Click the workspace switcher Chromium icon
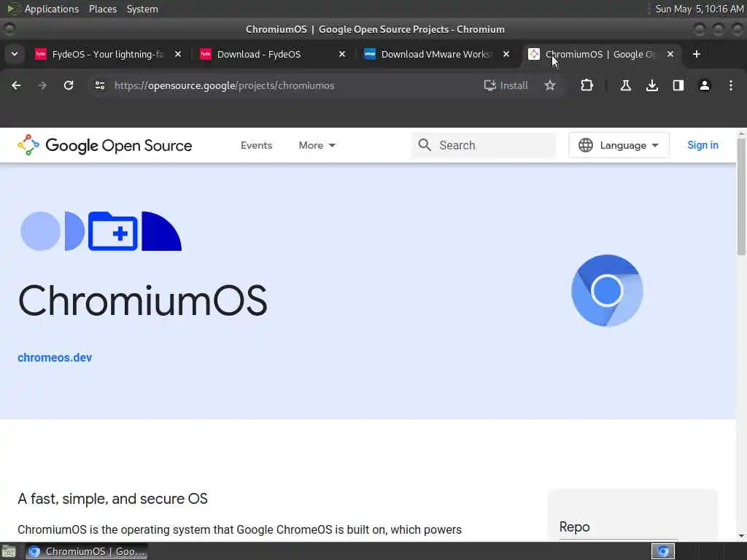 pyautogui.click(x=662, y=551)
